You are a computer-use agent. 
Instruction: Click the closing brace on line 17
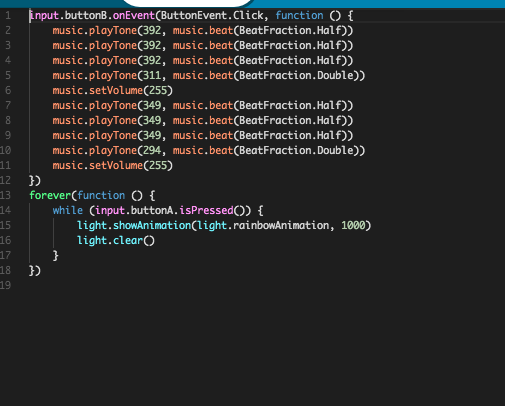tap(56, 256)
